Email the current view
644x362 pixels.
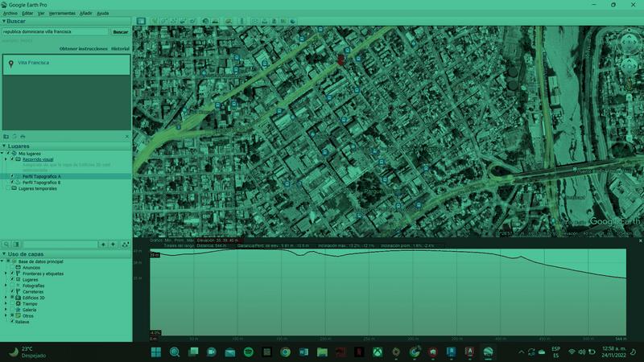coord(255,21)
